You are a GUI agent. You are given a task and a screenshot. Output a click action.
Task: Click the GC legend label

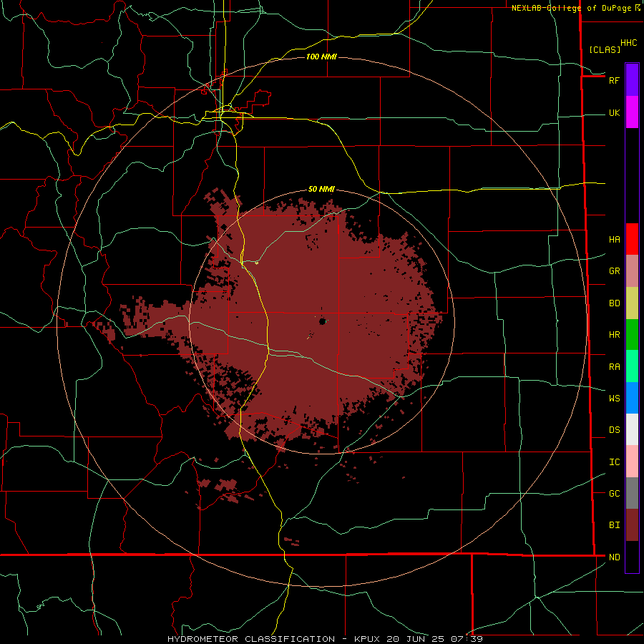click(614, 494)
